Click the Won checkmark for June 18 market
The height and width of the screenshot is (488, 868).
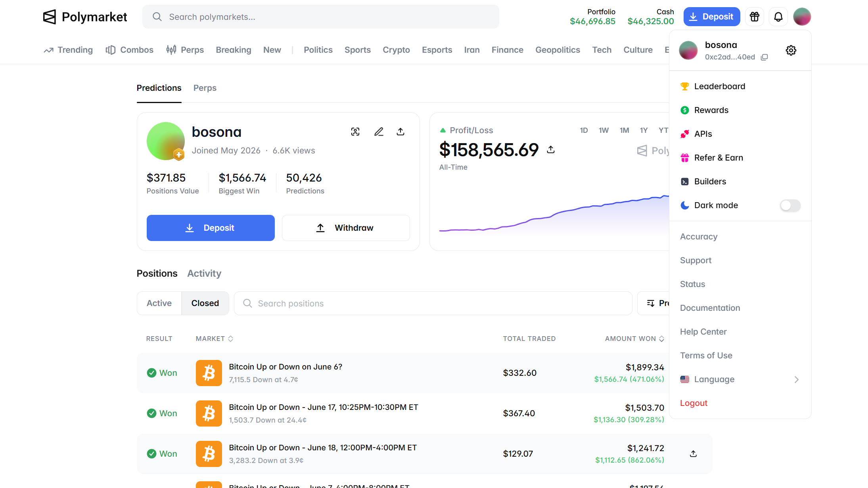point(151,454)
